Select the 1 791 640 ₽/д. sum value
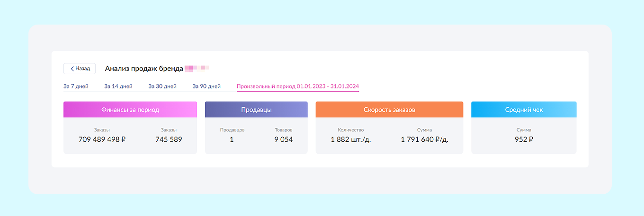644x216 pixels. click(424, 139)
